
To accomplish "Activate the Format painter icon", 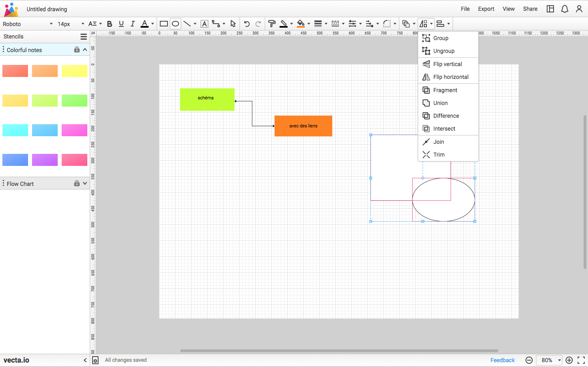I will pyautogui.click(x=272, y=24).
